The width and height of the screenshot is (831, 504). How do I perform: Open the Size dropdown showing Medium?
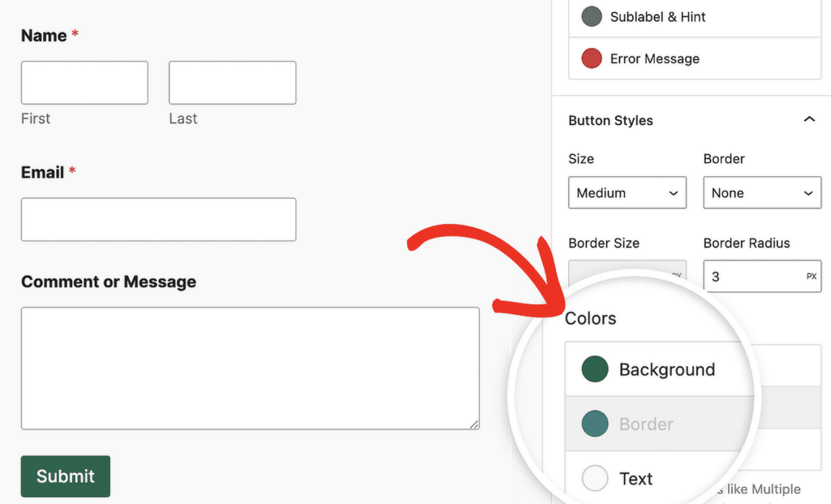(x=627, y=193)
